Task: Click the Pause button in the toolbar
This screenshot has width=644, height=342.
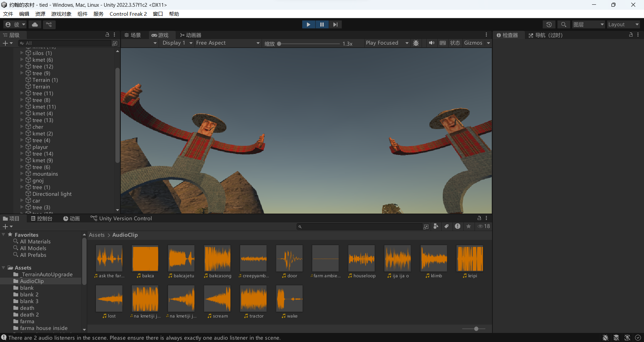Action: pyautogui.click(x=322, y=24)
